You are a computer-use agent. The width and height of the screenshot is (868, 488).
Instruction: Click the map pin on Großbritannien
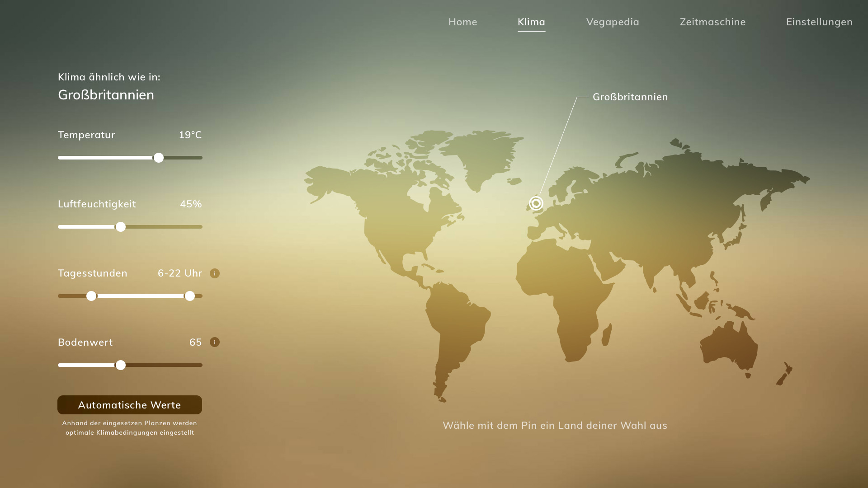click(x=536, y=203)
